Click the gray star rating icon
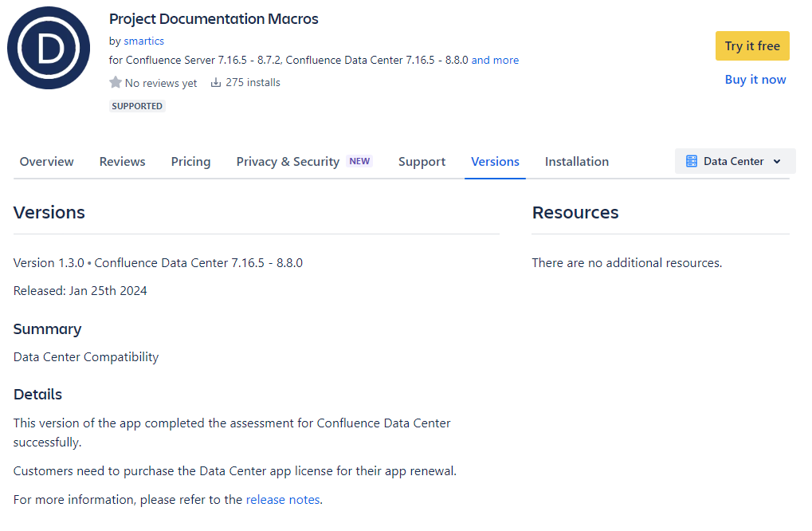The height and width of the screenshot is (531, 812). click(x=116, y=82)
